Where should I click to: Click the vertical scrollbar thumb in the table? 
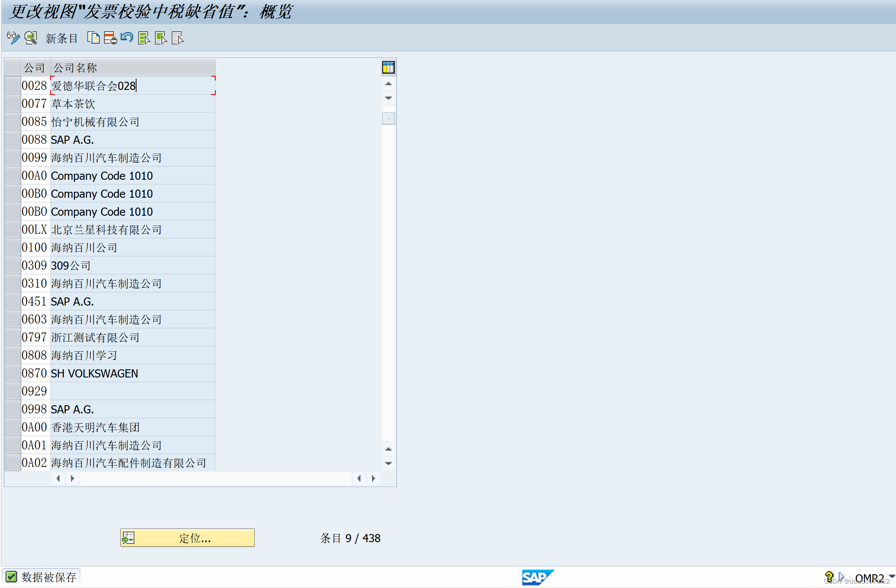click(388, 118)
